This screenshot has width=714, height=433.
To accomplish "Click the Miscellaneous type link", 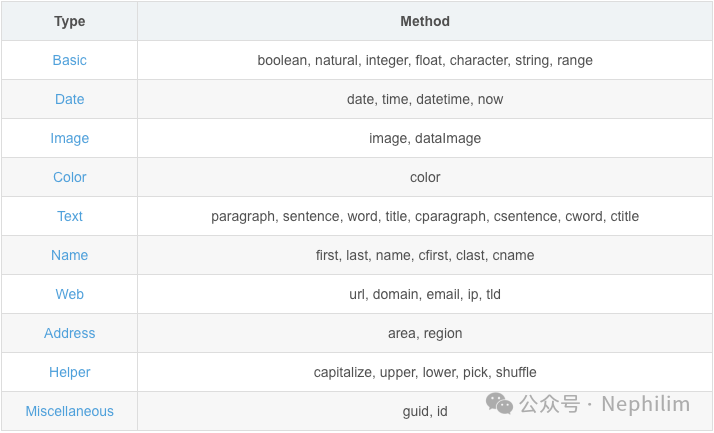I will click(x=70, y=411).
